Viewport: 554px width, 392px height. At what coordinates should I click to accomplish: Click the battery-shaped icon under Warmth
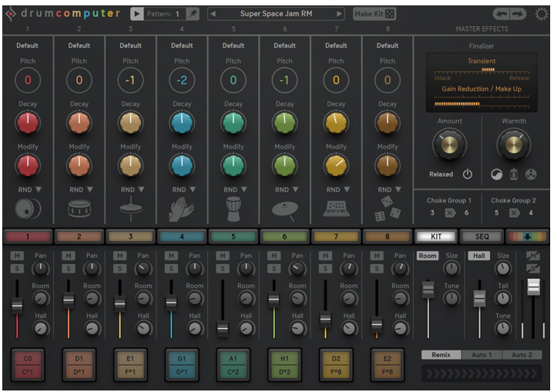514,175
